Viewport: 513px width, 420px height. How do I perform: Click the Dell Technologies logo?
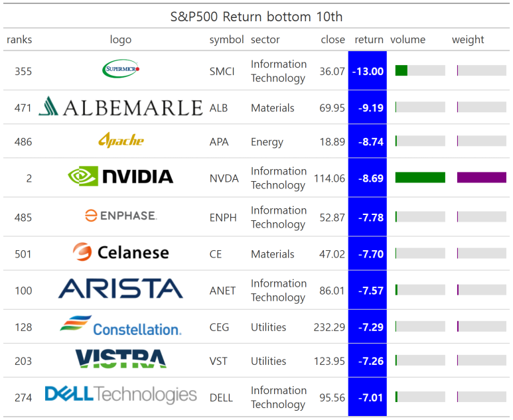pyautogui.click(x=121, y=395)
